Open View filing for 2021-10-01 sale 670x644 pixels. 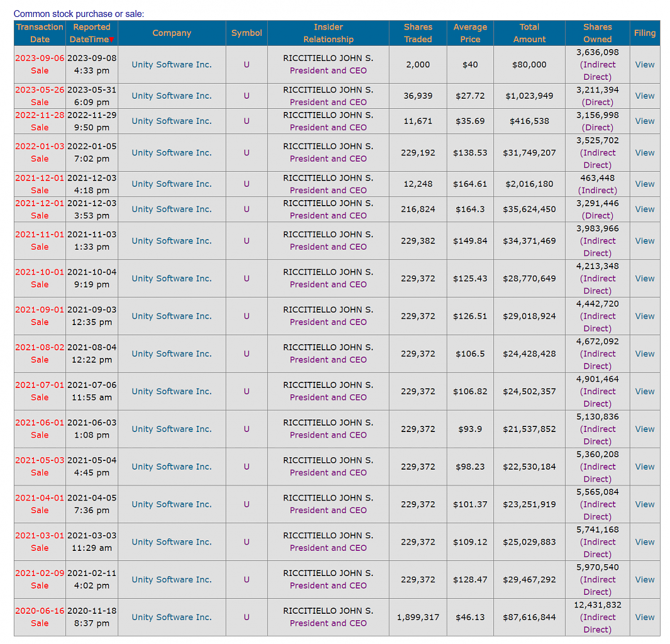click(644, 279)
